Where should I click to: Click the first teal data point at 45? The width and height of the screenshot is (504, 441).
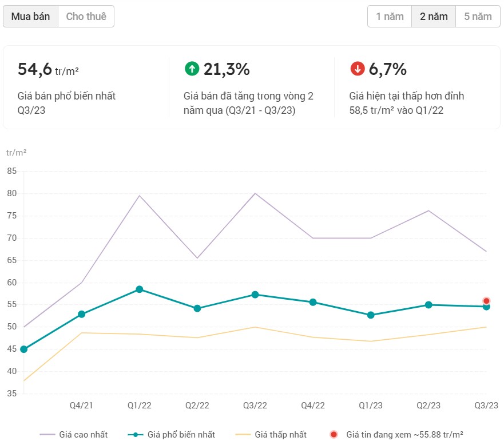point(23,349)
